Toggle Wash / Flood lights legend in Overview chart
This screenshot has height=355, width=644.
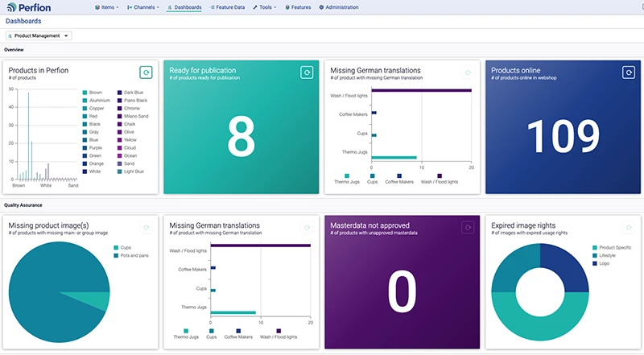pos(440,180)
